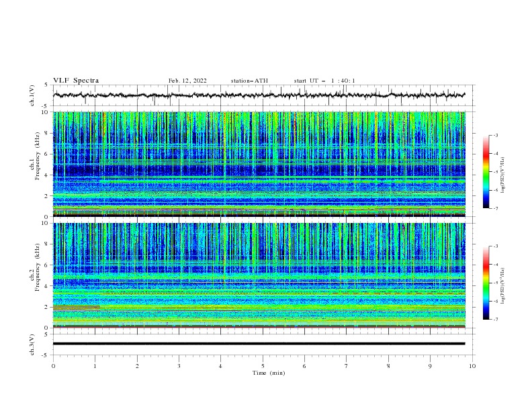Click the "6" kHz tick of ch.2 spectrogram
The image size is (532, 411).
46,265
